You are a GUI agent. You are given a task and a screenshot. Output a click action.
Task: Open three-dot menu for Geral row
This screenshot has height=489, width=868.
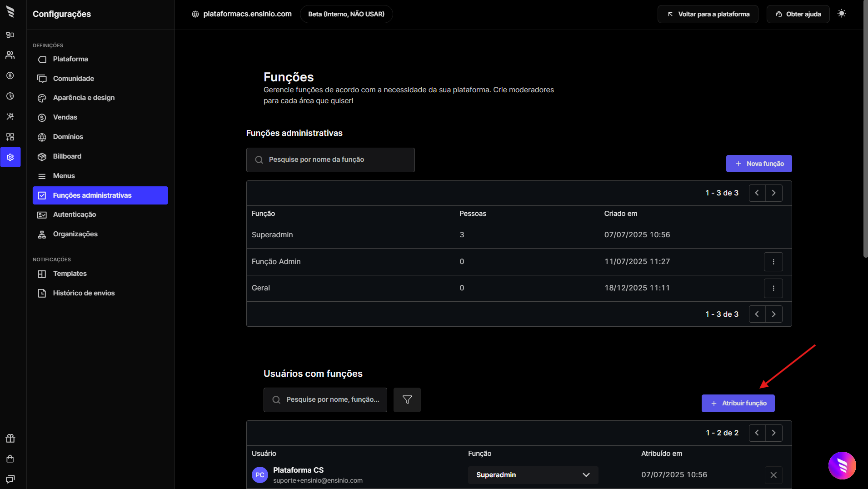773,288
